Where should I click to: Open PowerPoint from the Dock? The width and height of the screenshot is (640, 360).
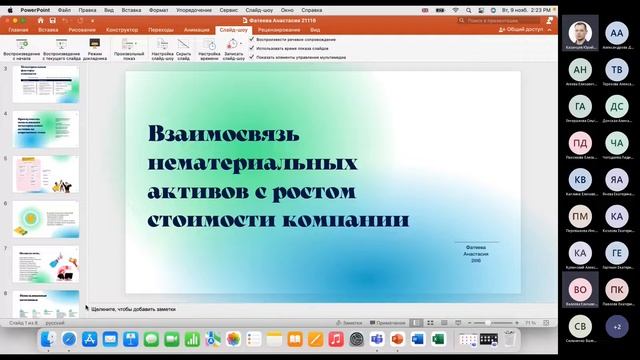[x=397, y=339]
